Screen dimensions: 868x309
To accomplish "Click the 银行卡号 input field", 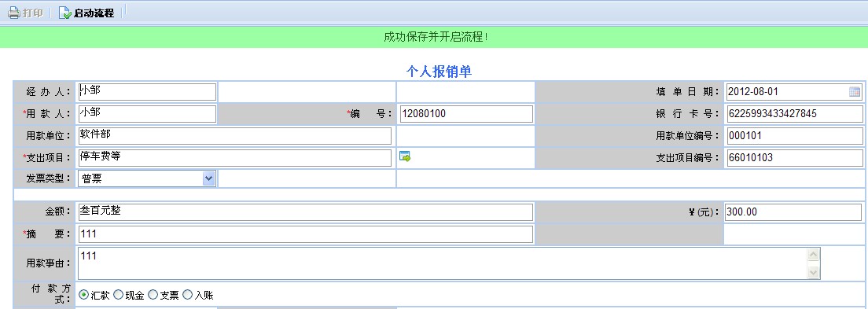I will 794,114.
